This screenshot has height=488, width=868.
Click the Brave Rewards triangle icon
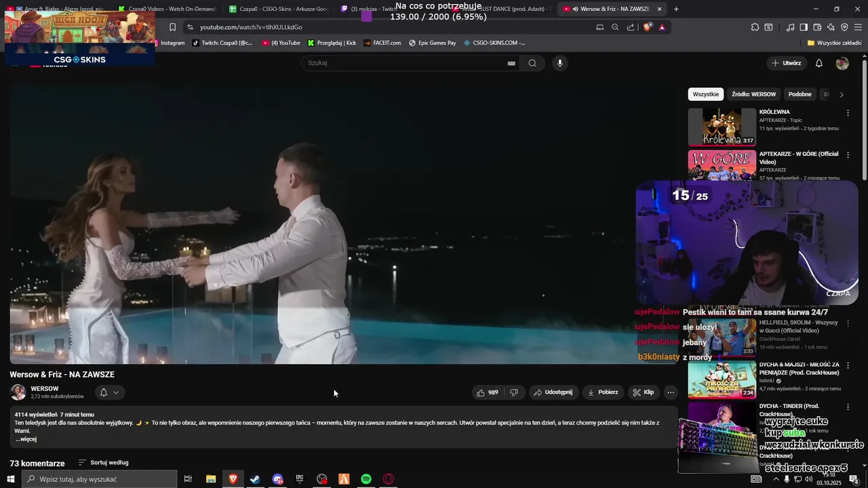(662, 27)
